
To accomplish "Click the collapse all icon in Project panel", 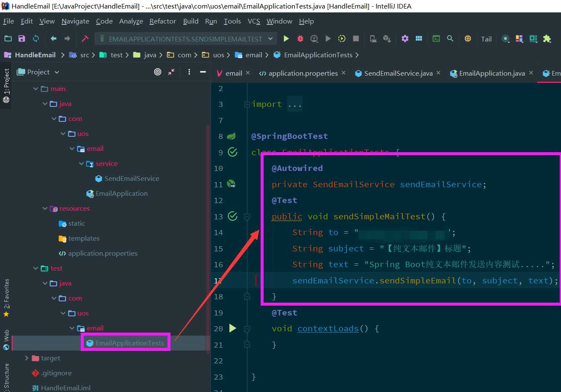I will click(171, 72).
